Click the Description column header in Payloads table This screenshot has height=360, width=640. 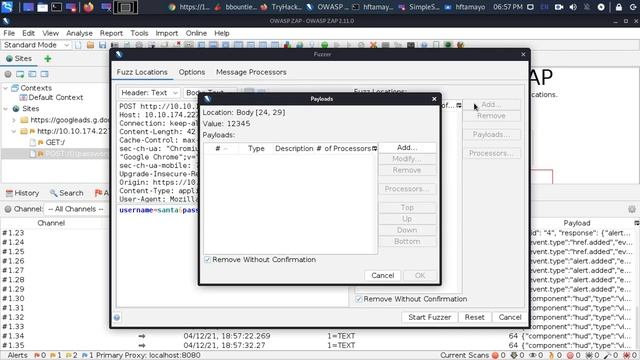294,149
